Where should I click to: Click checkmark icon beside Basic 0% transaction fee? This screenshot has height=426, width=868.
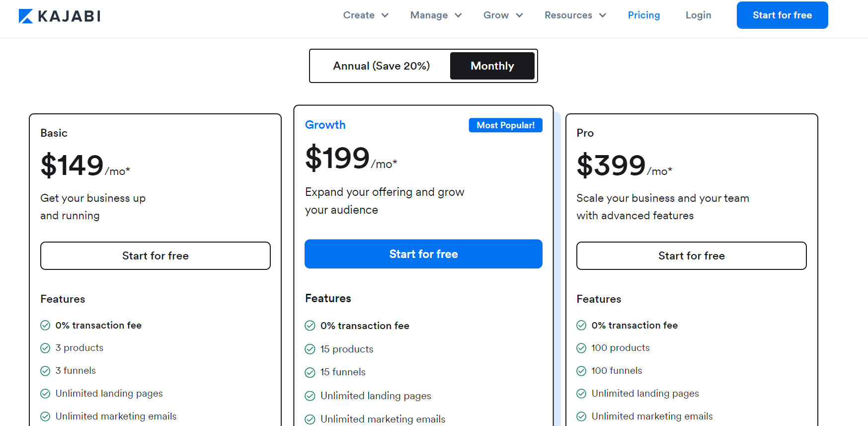pyautogui.click(x=45, y=326)
